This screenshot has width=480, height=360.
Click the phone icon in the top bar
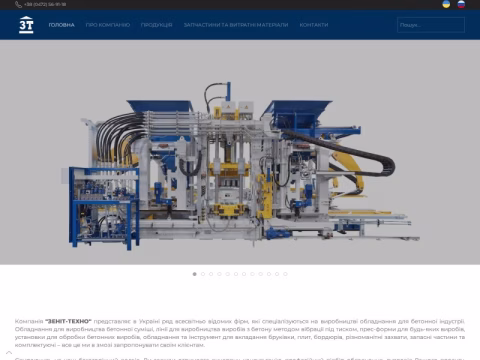pyautogui.click(x=18, y=5)
